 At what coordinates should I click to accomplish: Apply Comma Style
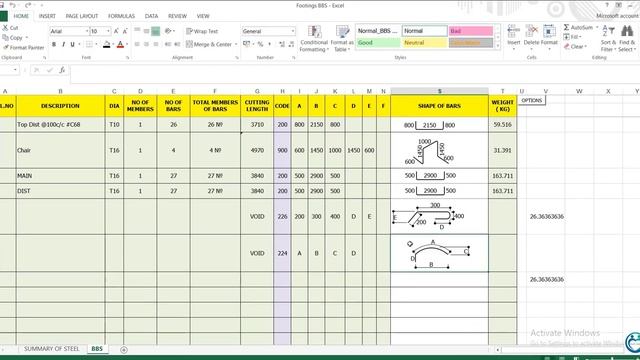tap(269, 44)
